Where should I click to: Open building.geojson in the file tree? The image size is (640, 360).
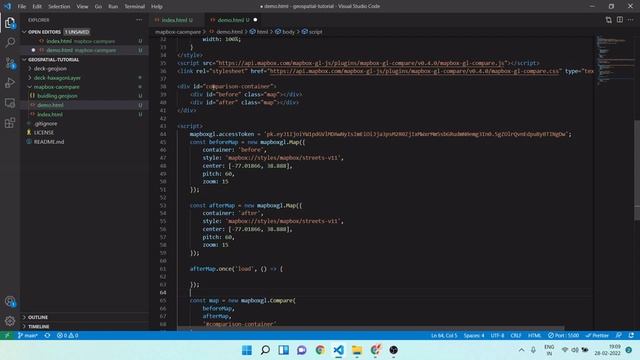pyautogui.click(x=57, y=96)
